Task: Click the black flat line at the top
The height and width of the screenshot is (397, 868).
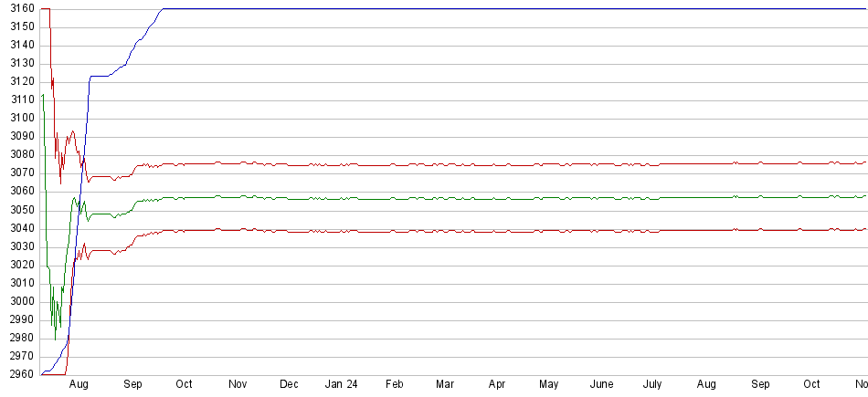Action: [457, 8]
